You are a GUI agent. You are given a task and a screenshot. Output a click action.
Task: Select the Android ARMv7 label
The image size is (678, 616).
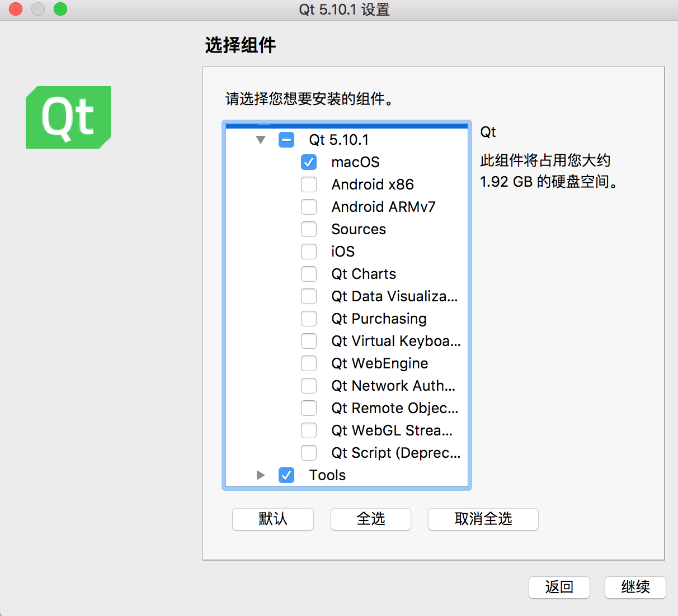383,207
